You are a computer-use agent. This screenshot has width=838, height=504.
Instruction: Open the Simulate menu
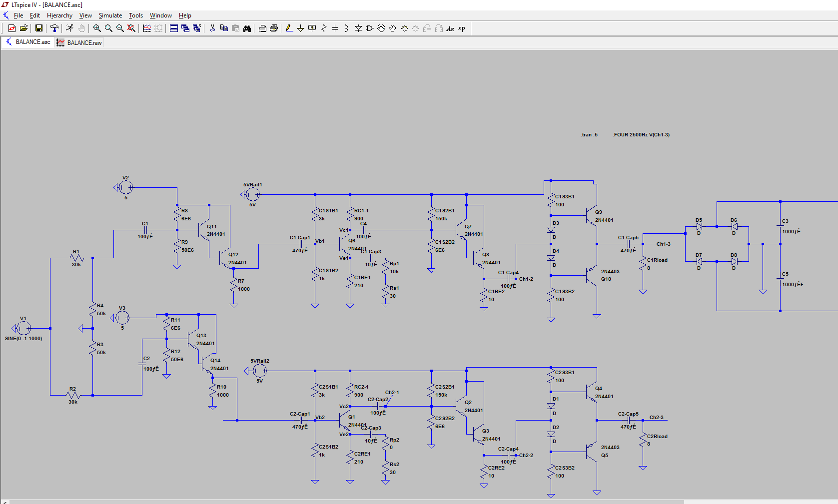(x=110, y=15)
